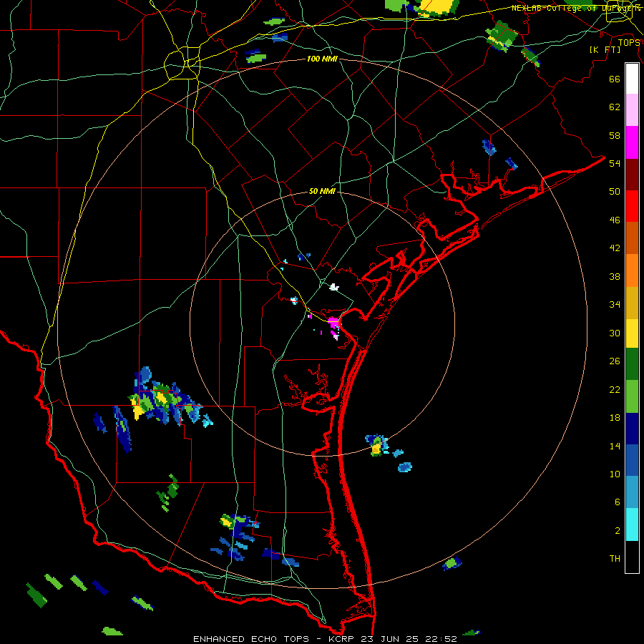Image resolution: width=644 pixels, height=644 pixels.
Task: Select the bright red legend color band
Action: (x=632, y=206)
